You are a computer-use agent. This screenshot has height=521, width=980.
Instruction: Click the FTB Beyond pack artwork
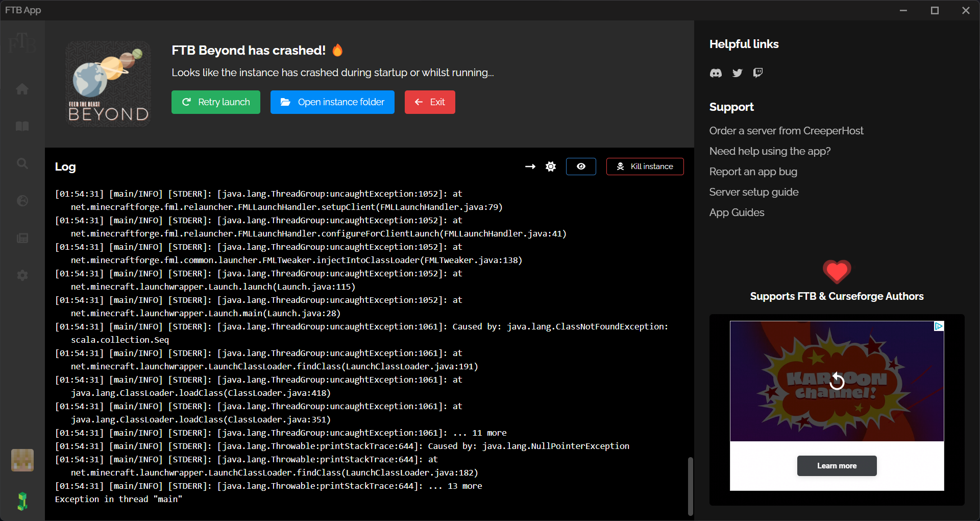pos(108,84)
